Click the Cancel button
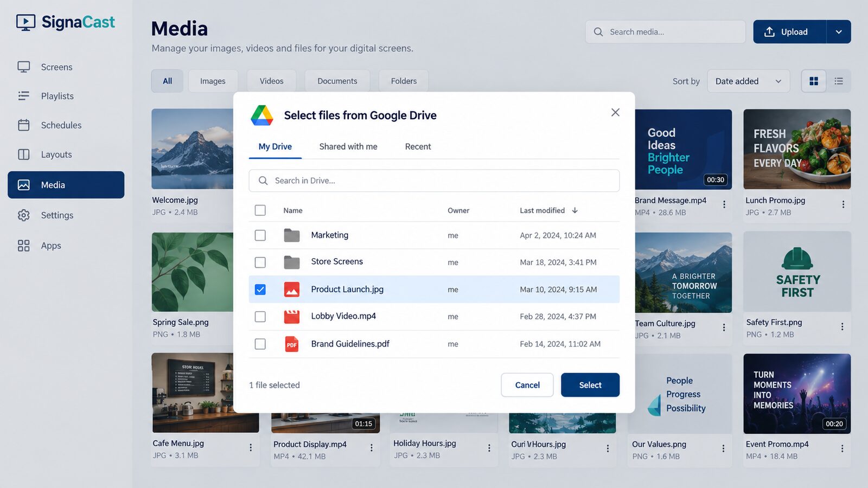 tap(527, 385)
